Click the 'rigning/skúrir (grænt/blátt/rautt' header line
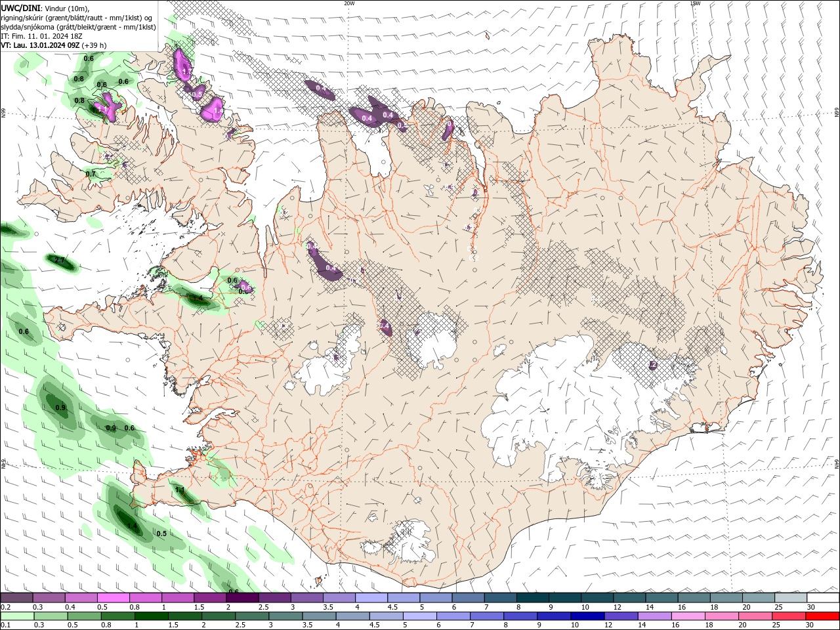This screenshot has width=840, height=630. tap(77, 17)
